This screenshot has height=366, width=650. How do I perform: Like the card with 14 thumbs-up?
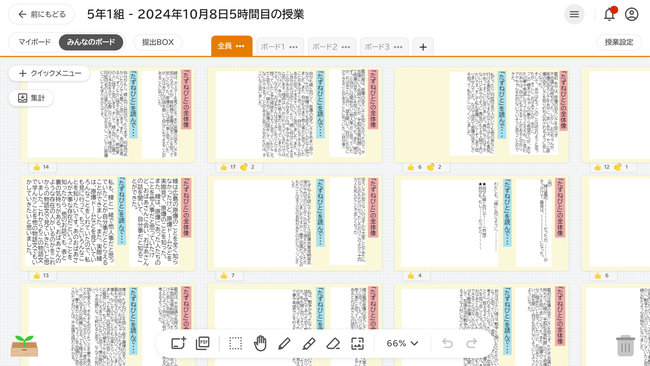pyautogui.click(x=41, y=167)
